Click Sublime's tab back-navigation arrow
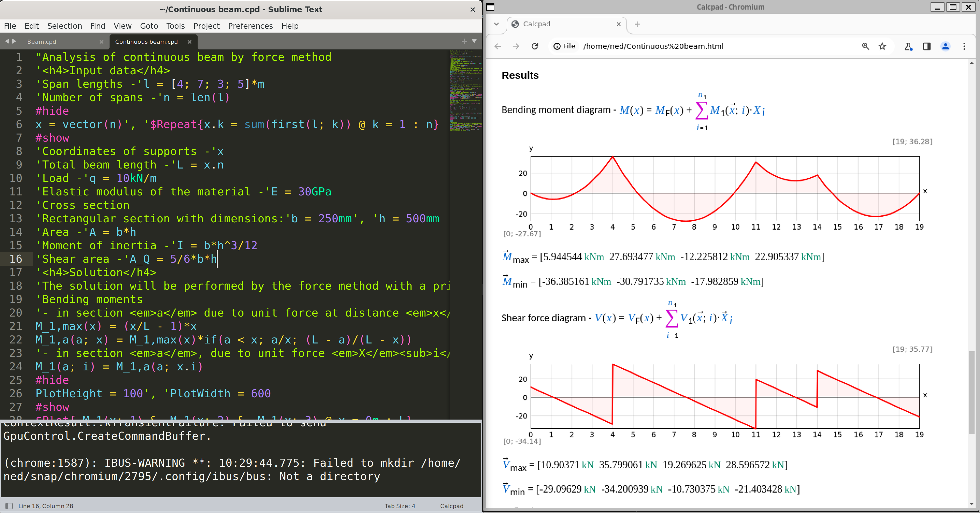This screenshot has width=980, height=513. pos(7,41)
